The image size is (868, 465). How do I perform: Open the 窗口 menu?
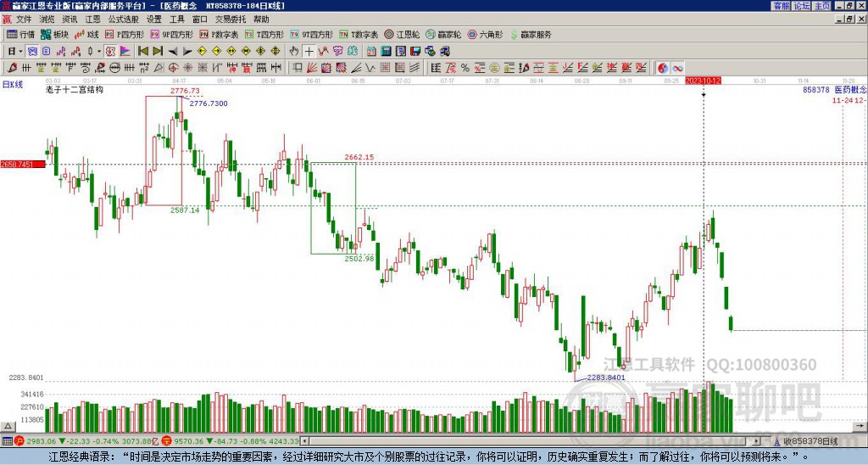pyautogui.click(x=199, y=20)
